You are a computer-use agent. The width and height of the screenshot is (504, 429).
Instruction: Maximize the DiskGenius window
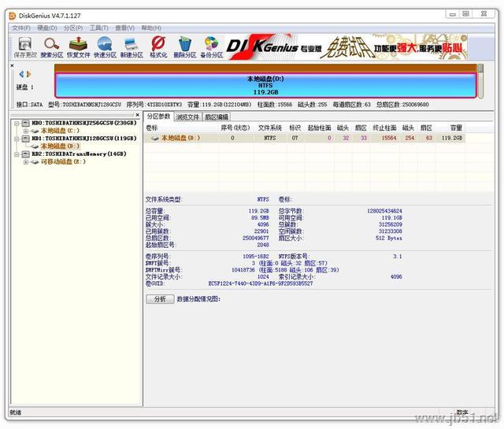coord(465,14)
